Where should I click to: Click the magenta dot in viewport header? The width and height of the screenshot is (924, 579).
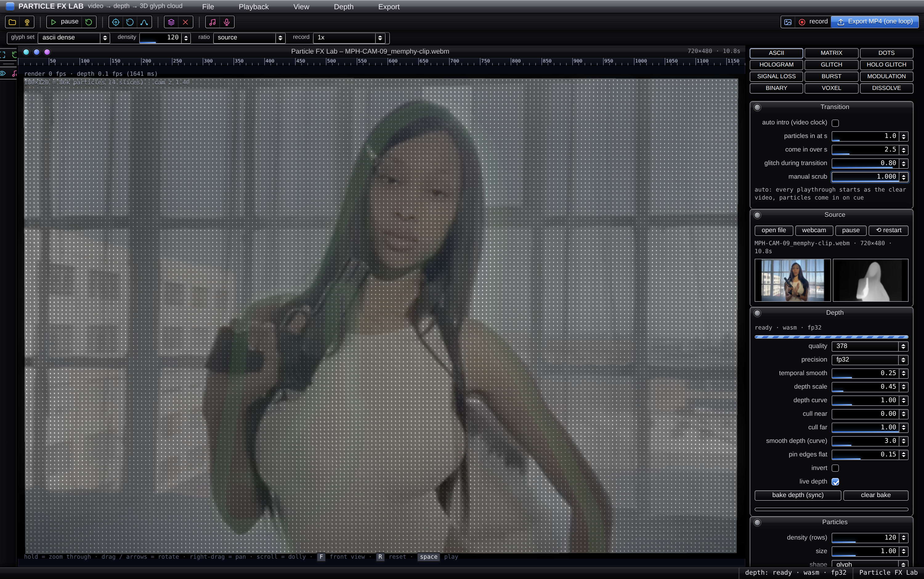point(47,52)
